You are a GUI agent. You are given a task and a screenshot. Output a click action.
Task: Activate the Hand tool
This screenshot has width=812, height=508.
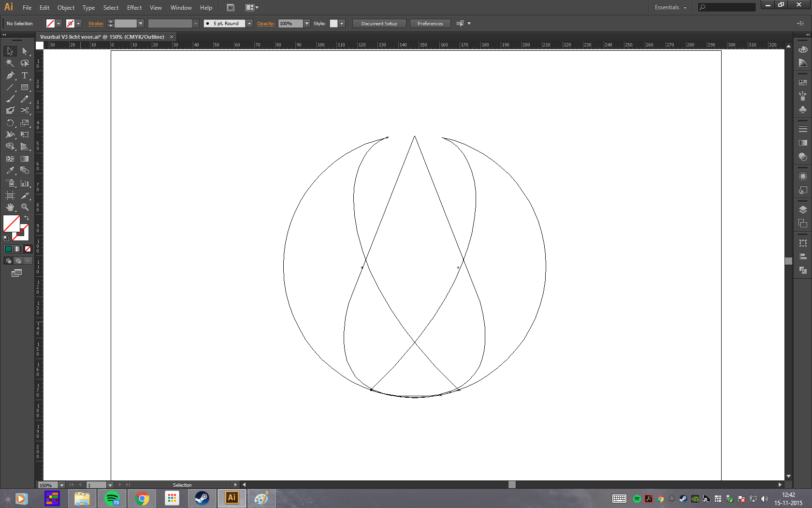click(10, 207)
